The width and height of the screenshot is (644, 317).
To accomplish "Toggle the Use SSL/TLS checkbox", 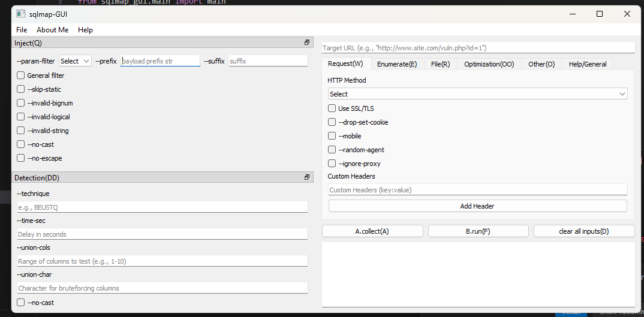I will click(x=332, y=108).
